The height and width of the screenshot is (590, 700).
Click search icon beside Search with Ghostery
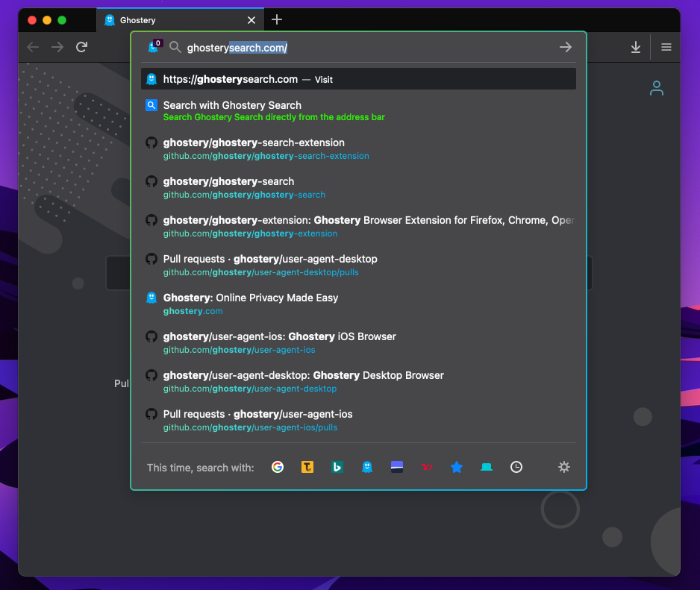(151, 105)
